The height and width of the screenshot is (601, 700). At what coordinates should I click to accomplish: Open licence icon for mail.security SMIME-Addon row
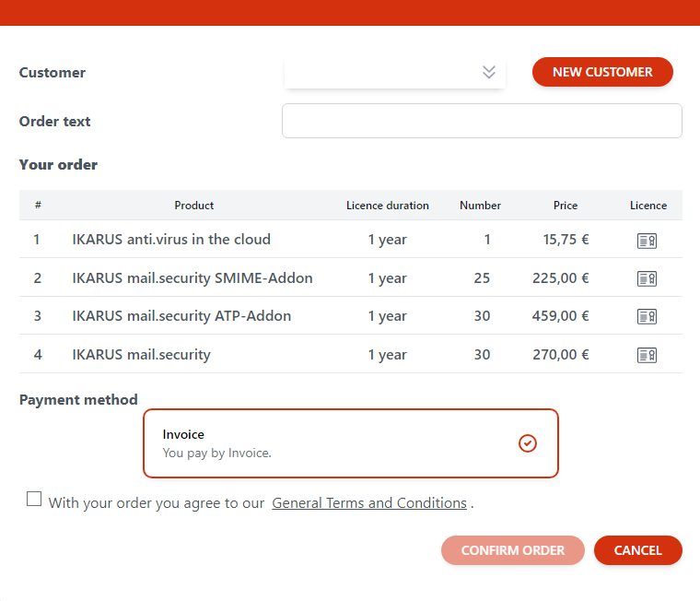647,278
